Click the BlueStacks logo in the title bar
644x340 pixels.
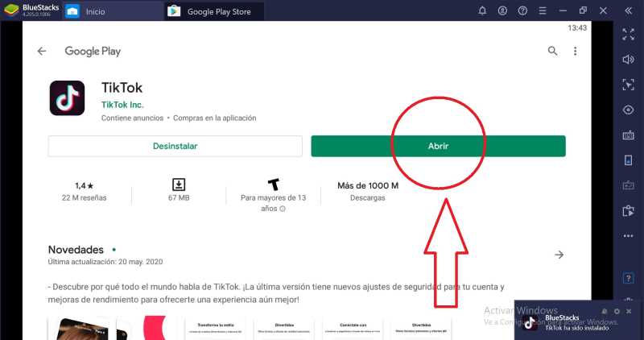pos(11,10)
